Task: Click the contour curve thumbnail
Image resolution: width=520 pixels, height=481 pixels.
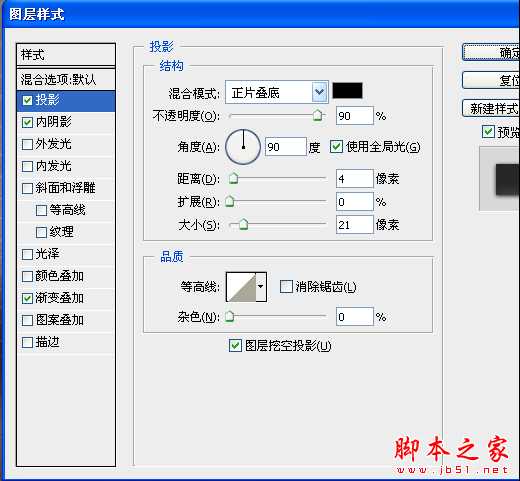Action: tap(241, 287)
